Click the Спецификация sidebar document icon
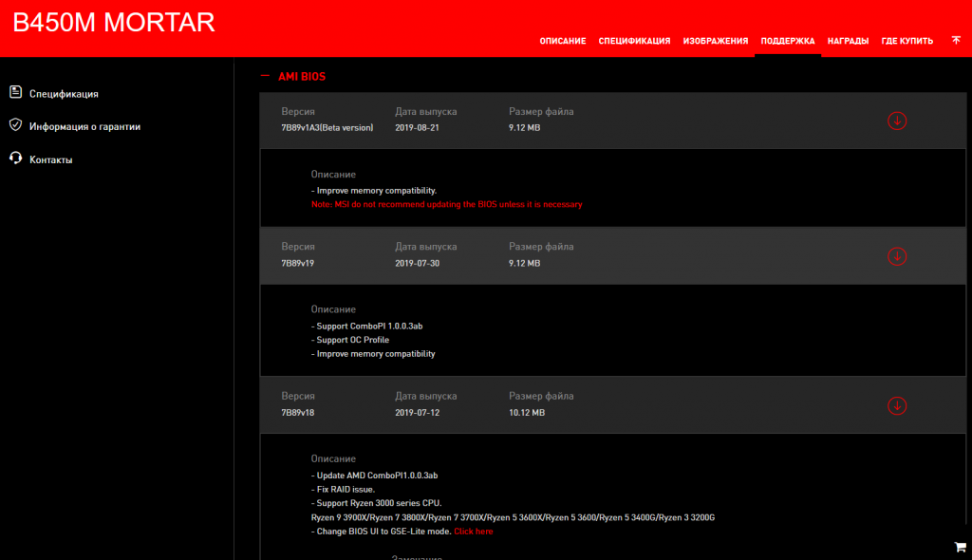972x560 pixels. click(15, 92)
